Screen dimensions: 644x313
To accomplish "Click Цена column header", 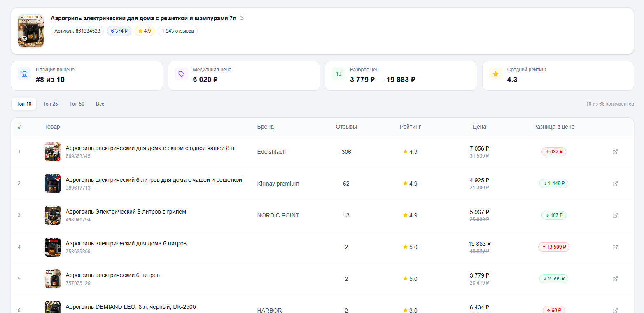I will pos(479,127).
